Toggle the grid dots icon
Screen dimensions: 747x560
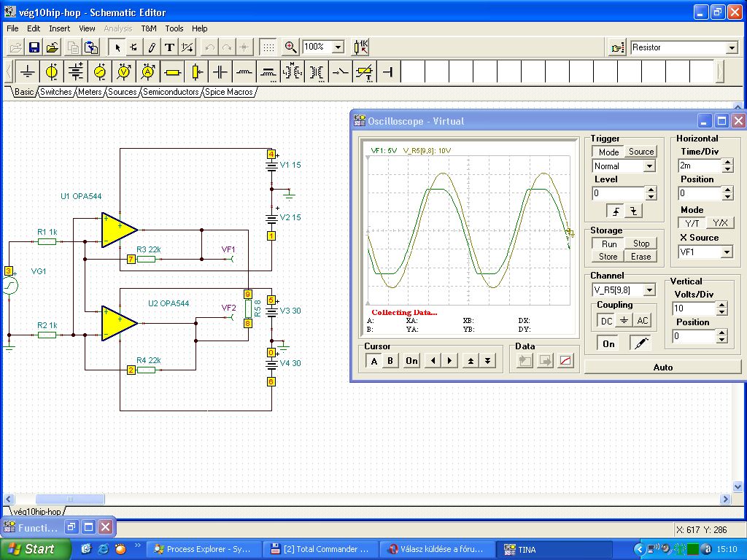tap(268, 47)
